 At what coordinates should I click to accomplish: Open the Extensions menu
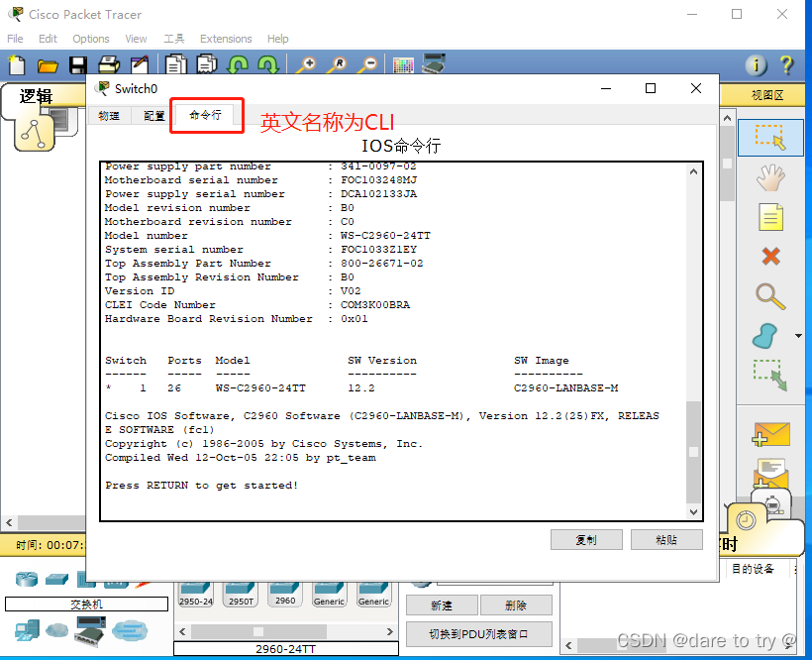tap(226, 39)
